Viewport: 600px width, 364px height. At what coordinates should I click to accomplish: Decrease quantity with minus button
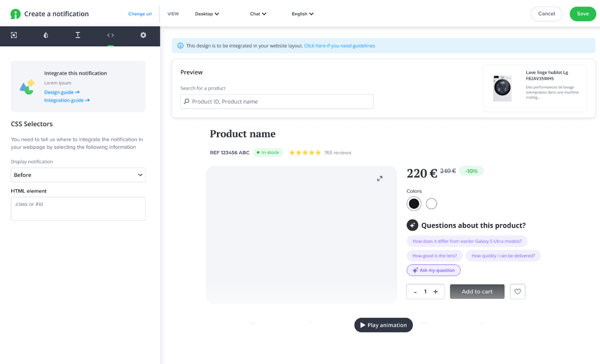click(x=415, y=292)
